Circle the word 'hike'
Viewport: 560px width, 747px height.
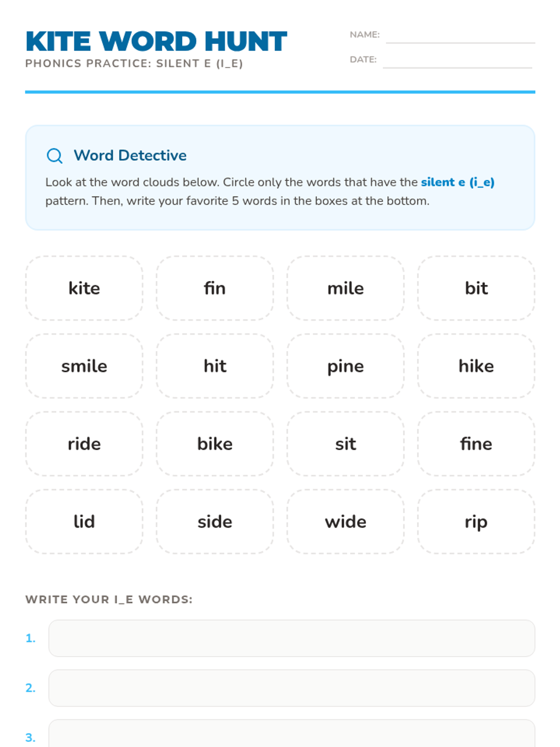pyautogui.click(x=476, y=366)
